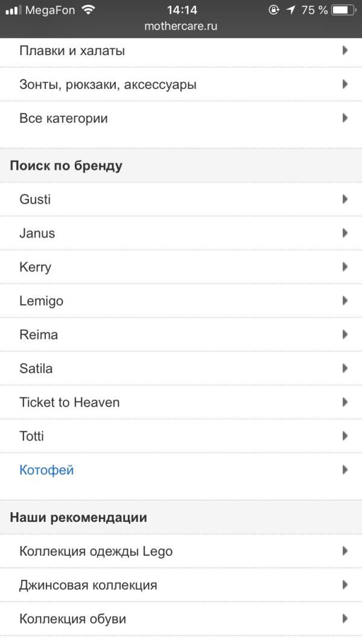This screenshot has height=644, width=362.
Task: Open Коллекция одежды Lego recommendation
Action: [96, 551]
